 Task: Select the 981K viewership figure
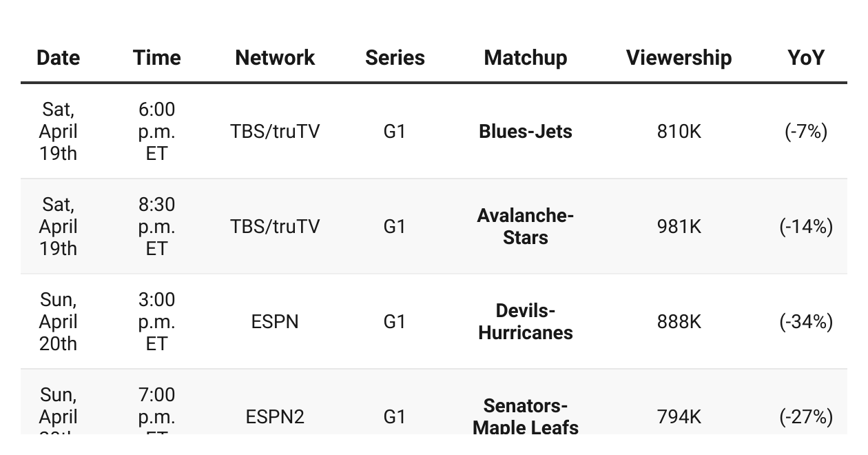click(679, 227)
